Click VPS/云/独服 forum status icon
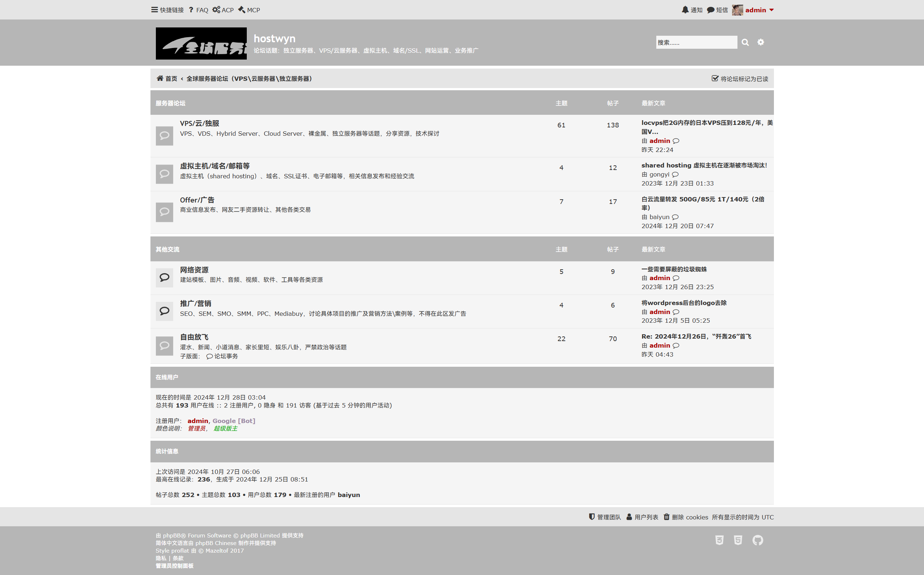 point(164,136)
